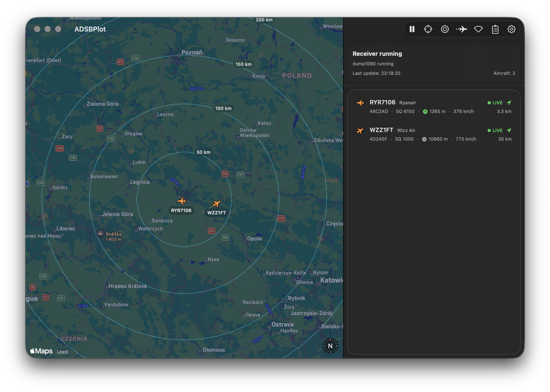Center the map on receiver location
The image size is (550, 392).
[428, 29]
